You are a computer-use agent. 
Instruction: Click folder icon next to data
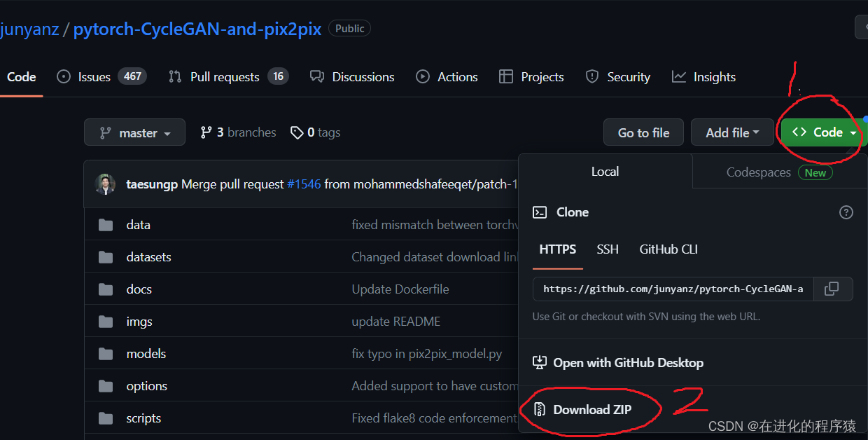point(106,225)
